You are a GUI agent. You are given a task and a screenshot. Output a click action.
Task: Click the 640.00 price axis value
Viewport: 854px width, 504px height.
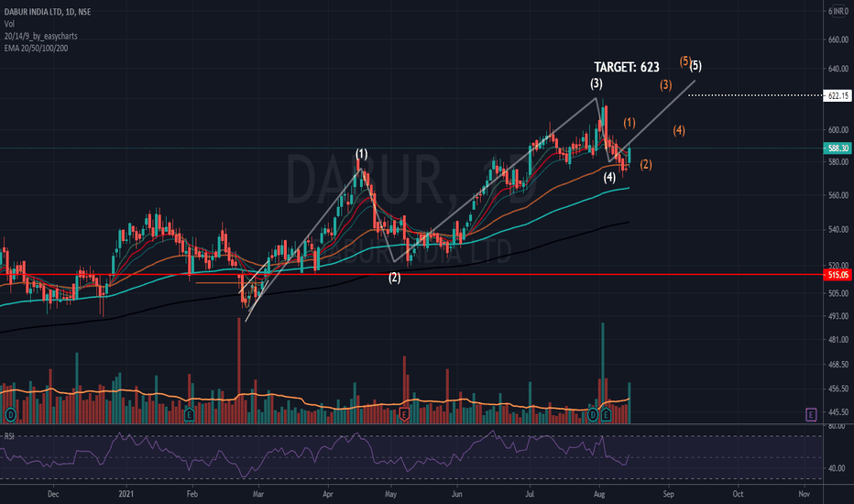838,69
